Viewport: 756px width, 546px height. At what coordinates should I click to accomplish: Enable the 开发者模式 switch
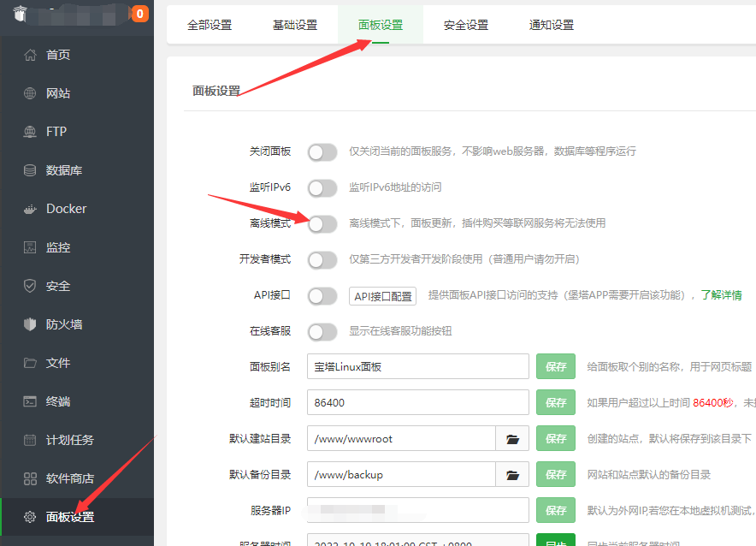[322, 259]
